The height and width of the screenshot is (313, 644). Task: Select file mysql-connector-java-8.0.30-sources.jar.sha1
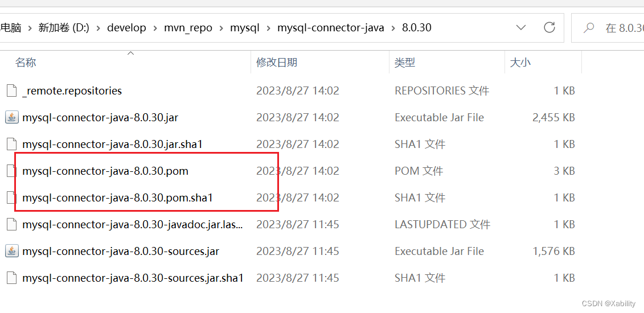click(x=133, y=278)
